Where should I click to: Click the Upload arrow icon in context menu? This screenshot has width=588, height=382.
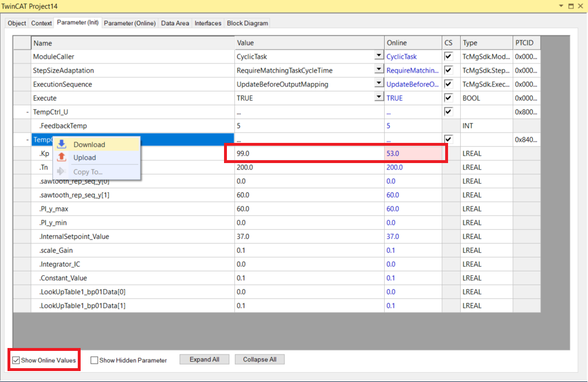click(x=62, y=157)
